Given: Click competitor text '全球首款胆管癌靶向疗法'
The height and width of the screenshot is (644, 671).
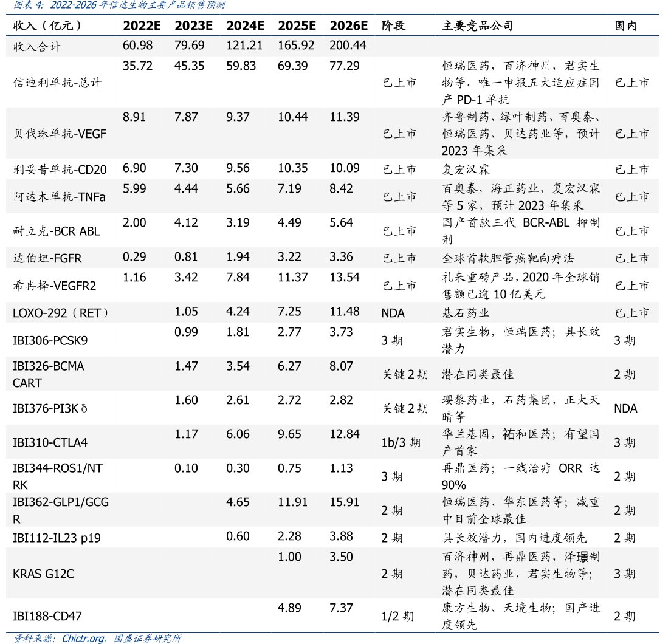Looking at the screenshot, I should coord(508,259).
